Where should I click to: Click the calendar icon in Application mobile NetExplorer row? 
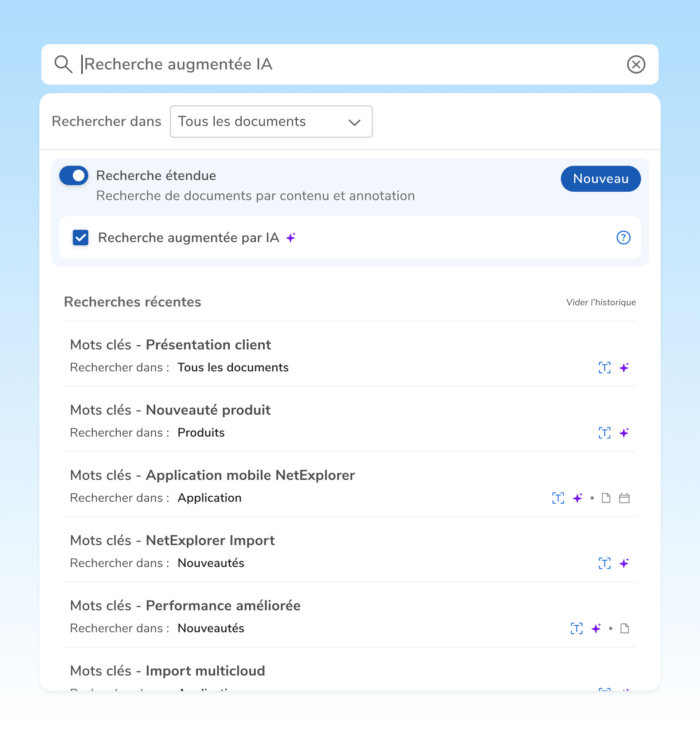point(624,498)
